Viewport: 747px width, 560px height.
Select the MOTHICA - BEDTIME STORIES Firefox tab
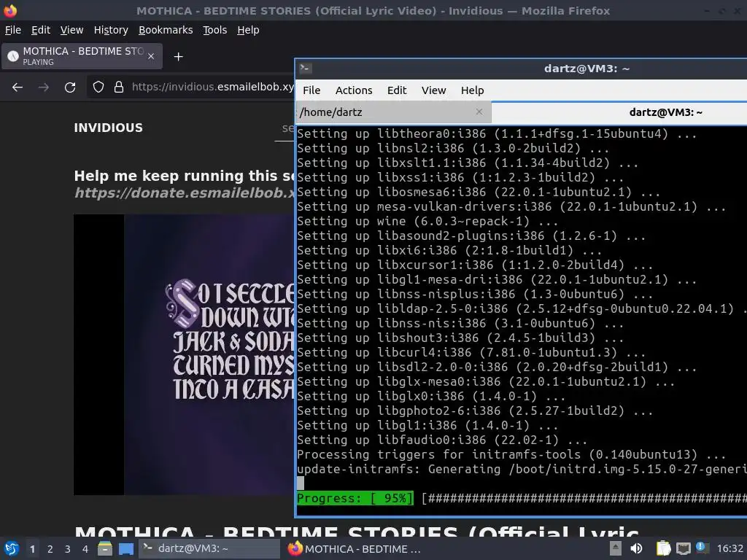pyautogui.click(x=82, y=56)
